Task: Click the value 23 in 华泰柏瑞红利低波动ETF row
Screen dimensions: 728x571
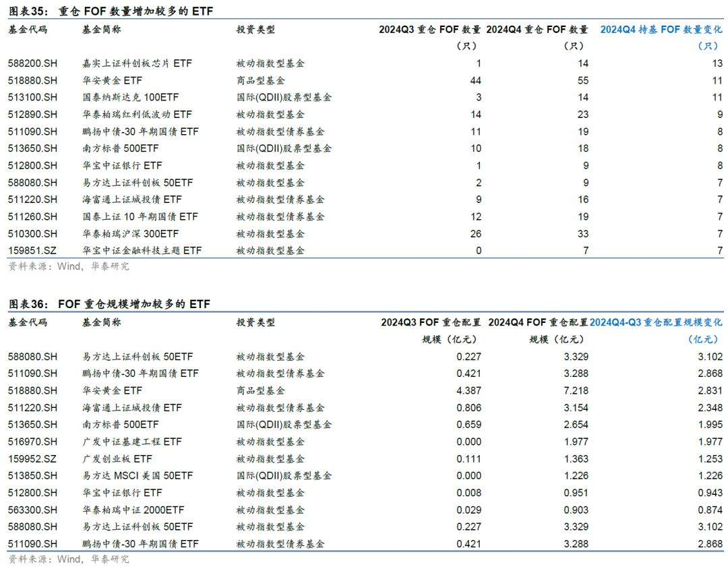Action: click(582, 115)
